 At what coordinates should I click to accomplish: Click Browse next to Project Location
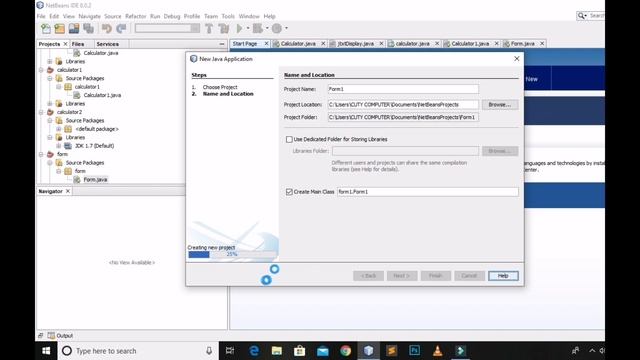coord(500,104)
